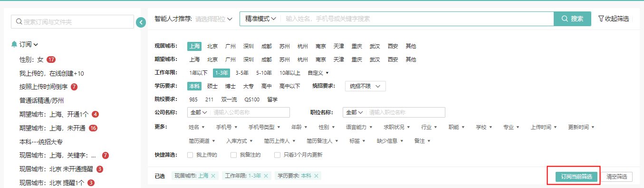Collapse the left sidebar with the arrow icon

[140, 22]
